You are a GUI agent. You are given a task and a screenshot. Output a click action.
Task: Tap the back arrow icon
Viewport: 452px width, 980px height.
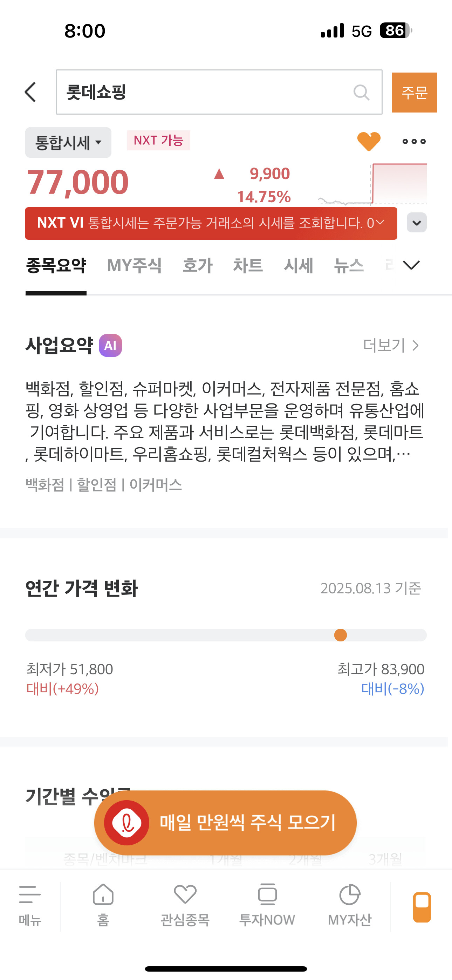tap(30, 92)
